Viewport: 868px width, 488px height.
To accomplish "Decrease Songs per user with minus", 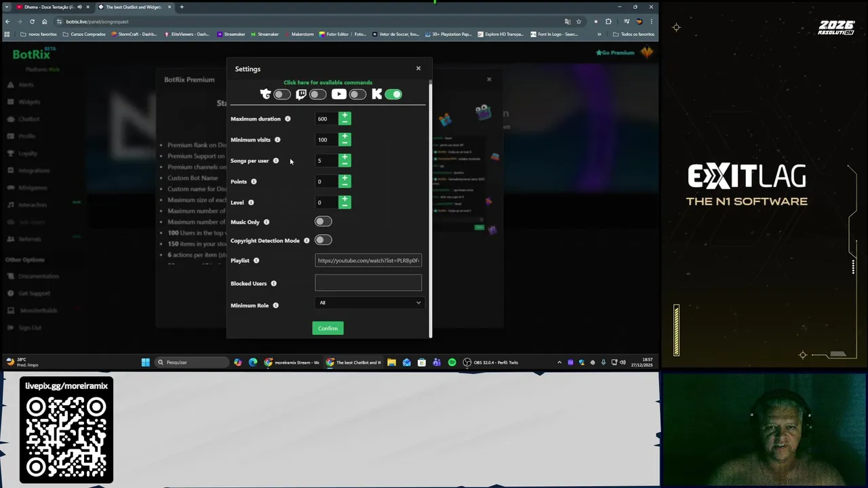I will click(344, 164).
